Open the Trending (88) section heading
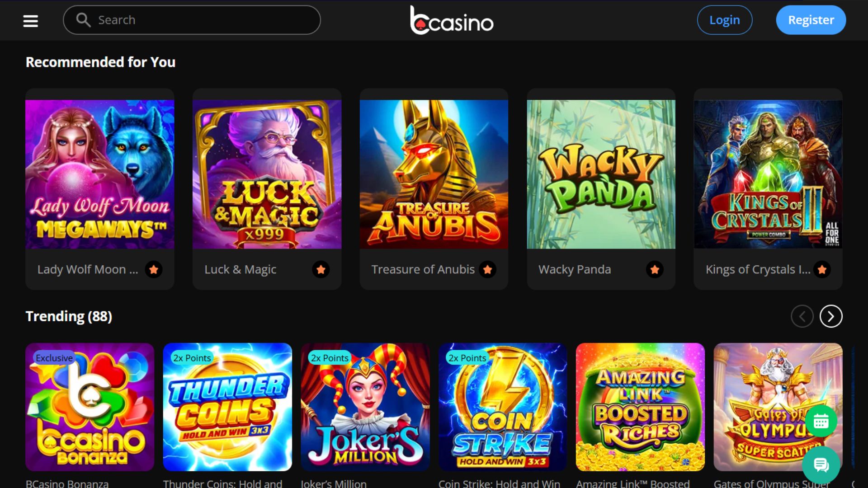Screen dimensions: 868x488 [x=69, y=316]
